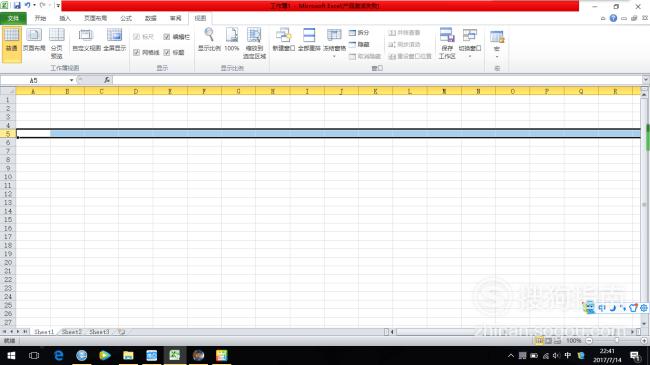The height and width of the screenshot is (365, 650).
Task: Click into the formula bar input
Action: (x=377, y=80)
